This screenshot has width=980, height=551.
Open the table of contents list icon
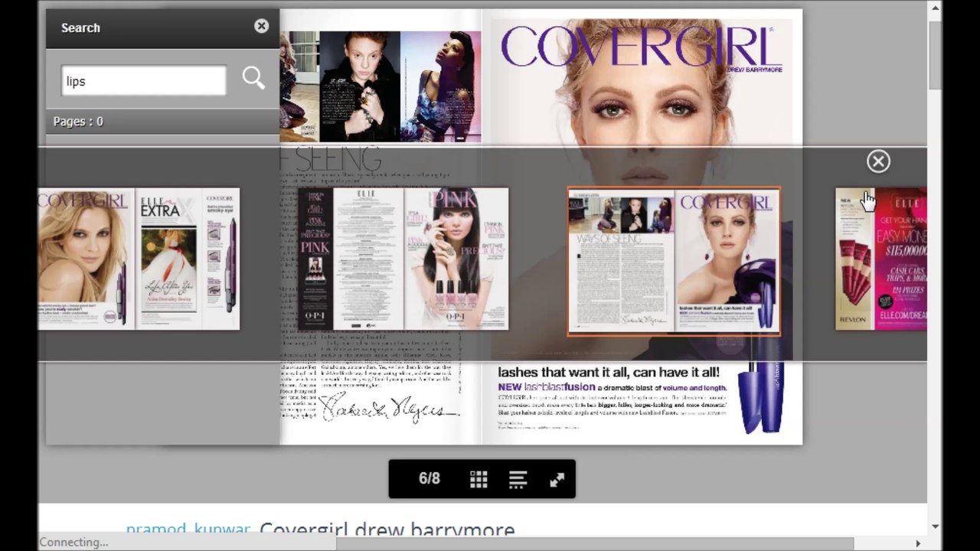518,479
